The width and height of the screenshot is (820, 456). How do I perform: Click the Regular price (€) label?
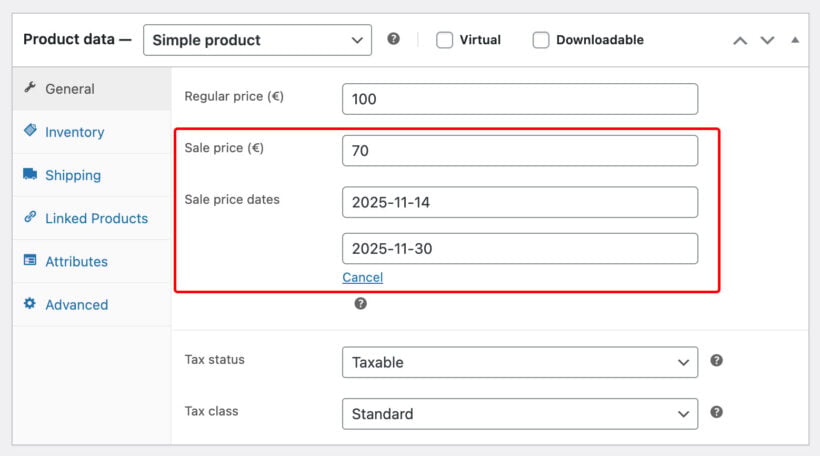(x=234, y=96)
